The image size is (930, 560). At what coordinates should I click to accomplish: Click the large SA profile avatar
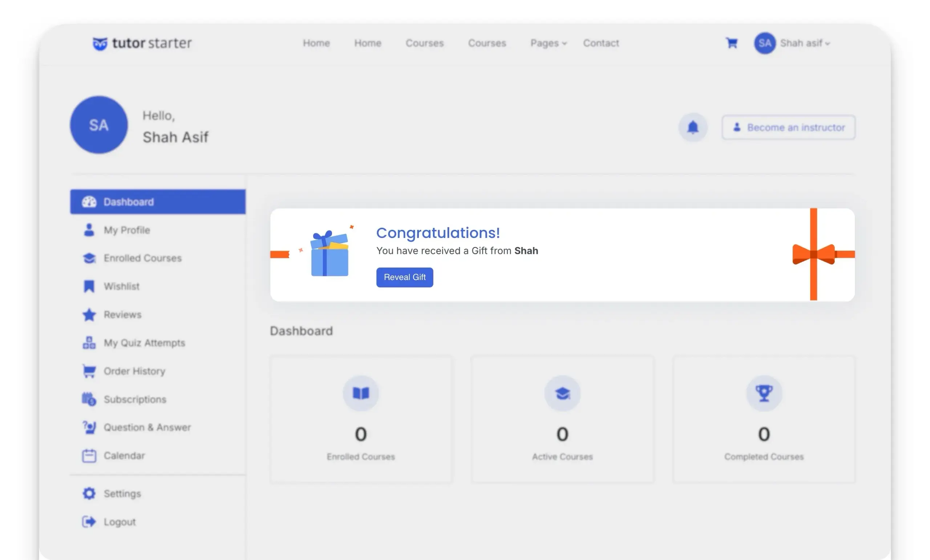[99, 125]
